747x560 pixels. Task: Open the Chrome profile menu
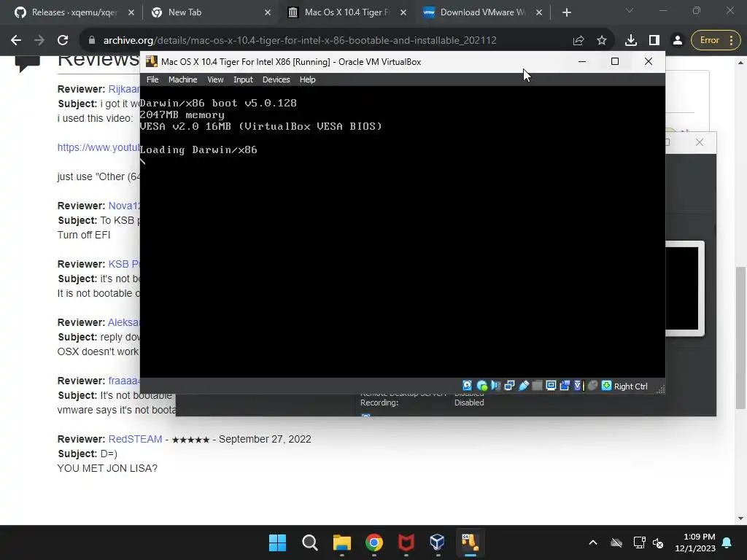pos(678,40)
